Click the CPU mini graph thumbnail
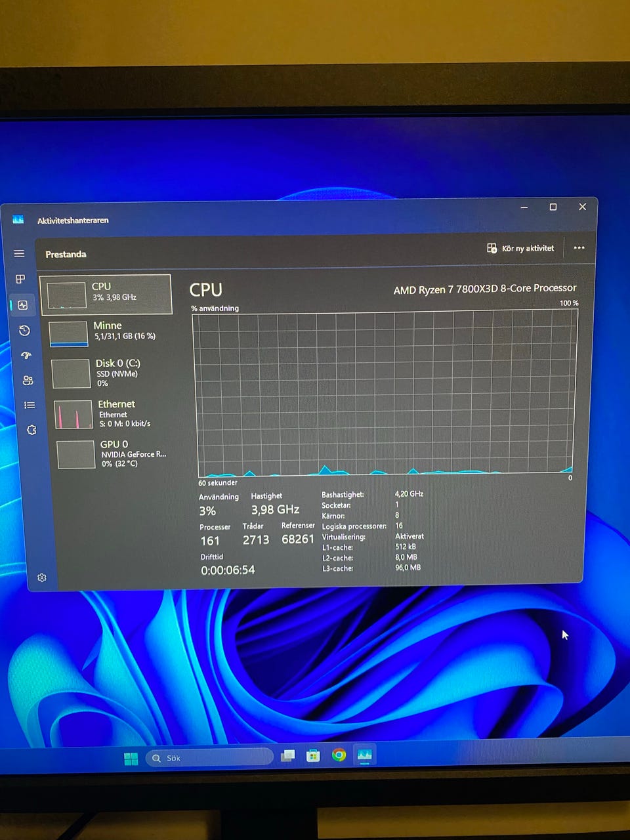The width and height of the screenshot is (630, 840). pos(66,295)
